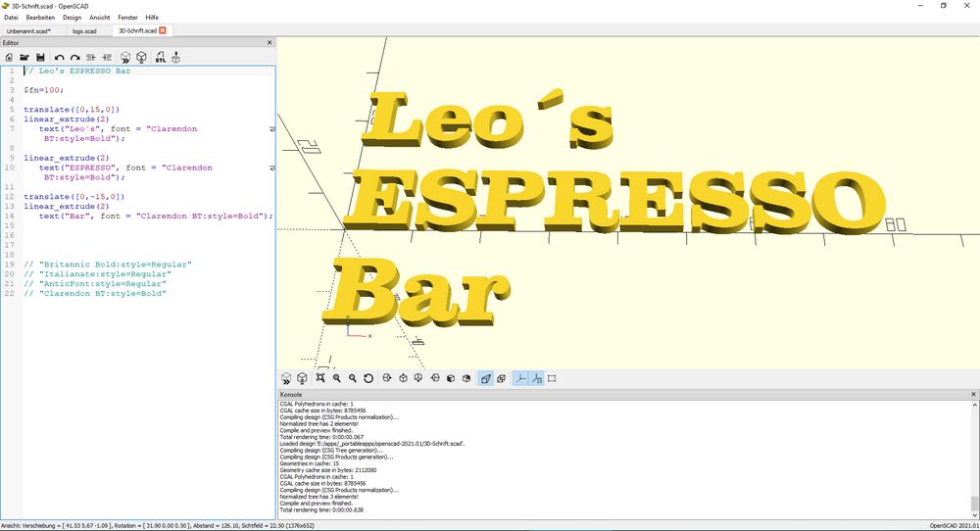Close the 3D-Schrift.scad tab
This screenshot has height=531, width=980.
(163, 30)
